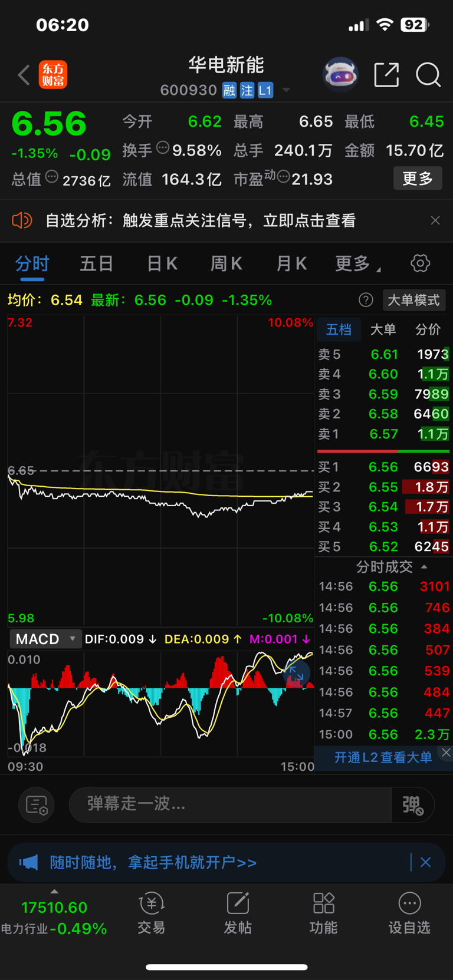
Task: Open the 自选分析 signal notice
Action: point(201,220)
